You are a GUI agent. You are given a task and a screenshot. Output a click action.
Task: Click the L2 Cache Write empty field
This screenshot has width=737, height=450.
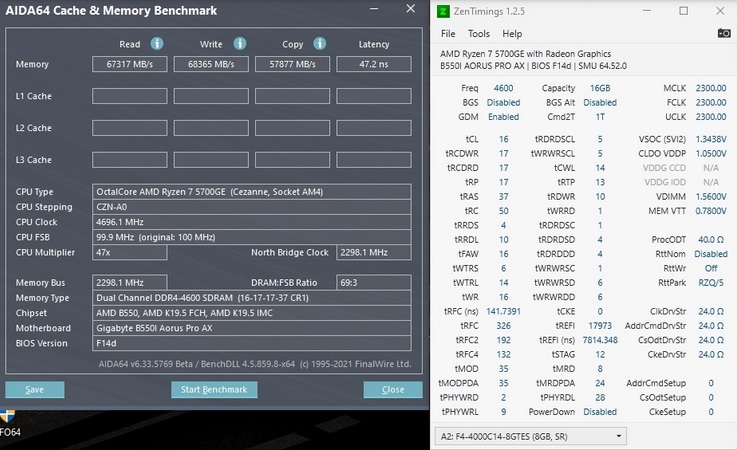pyautogui.click(x=211, y=128)
